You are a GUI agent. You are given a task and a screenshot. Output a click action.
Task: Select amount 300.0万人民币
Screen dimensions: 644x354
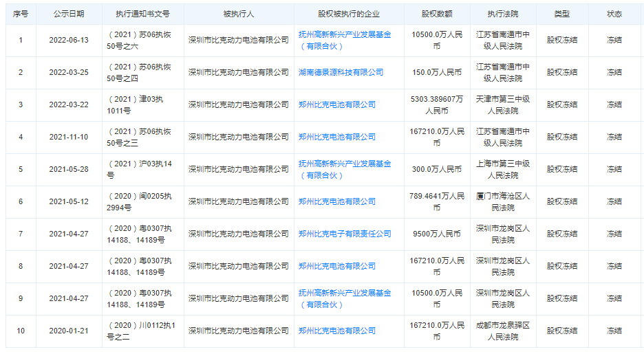pyautogui.click(x=437, y=169)
